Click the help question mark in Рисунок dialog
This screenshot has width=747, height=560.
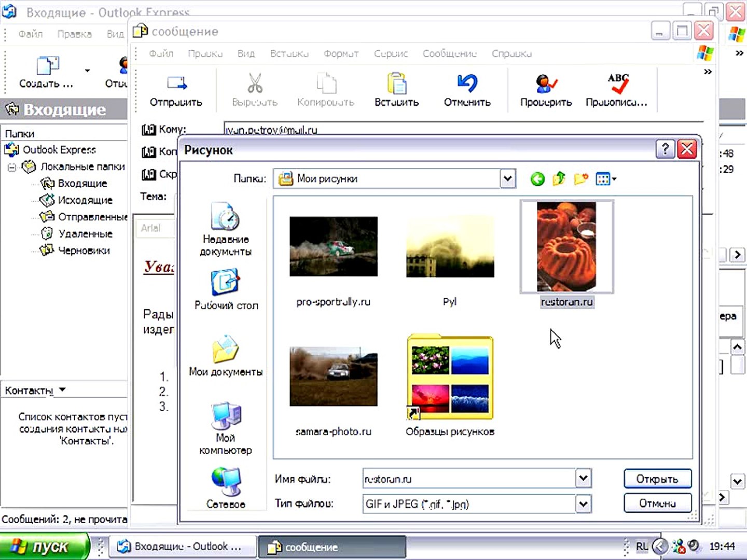[665, 149]
